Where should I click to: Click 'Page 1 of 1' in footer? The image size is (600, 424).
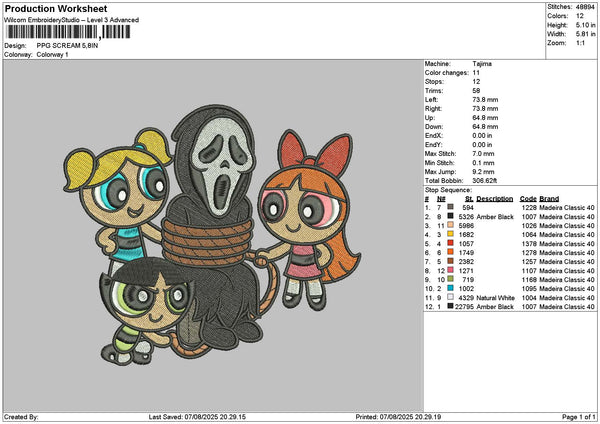pyautogui.click(x=579, y=417)
